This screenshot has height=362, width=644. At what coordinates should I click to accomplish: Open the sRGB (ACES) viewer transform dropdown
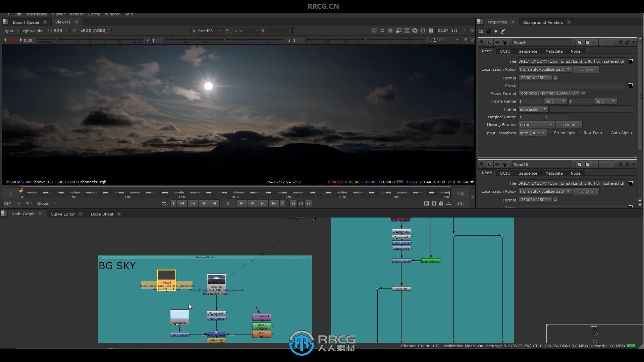tap(95, 31)
